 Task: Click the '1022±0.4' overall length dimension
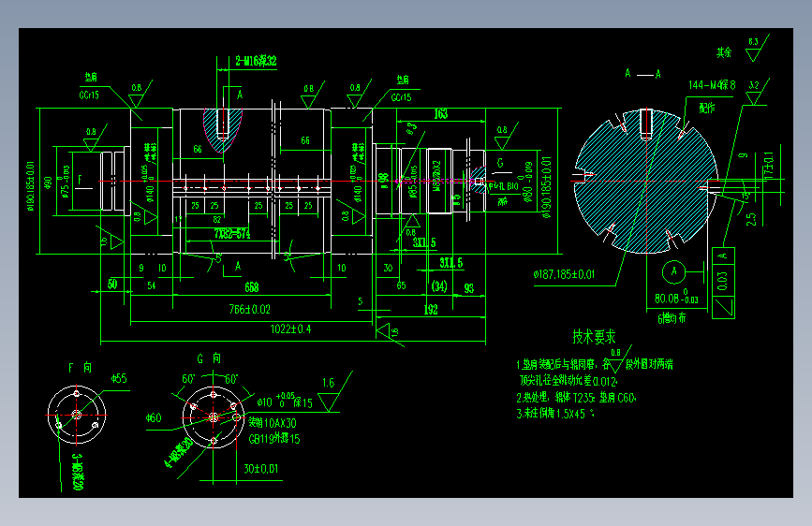click(290, 329)
